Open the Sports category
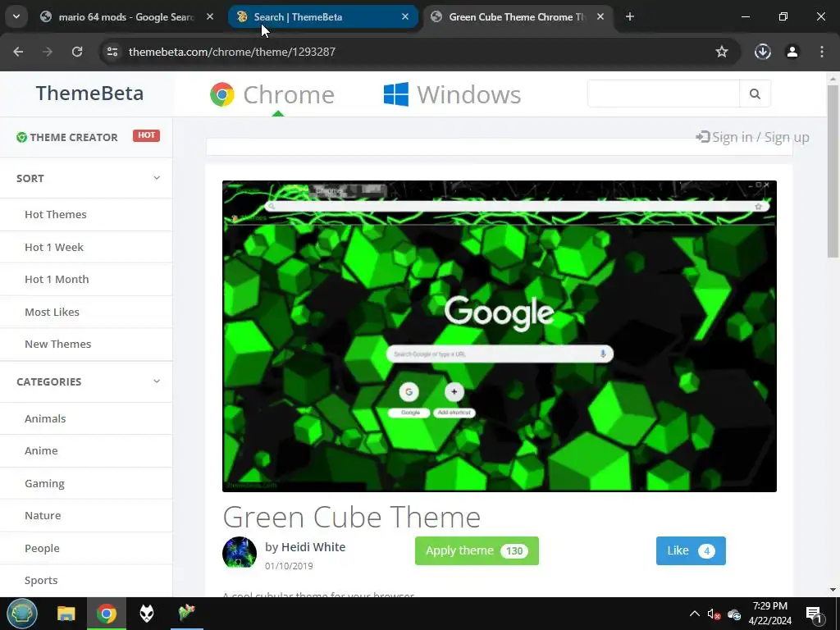 click(41, 580)
